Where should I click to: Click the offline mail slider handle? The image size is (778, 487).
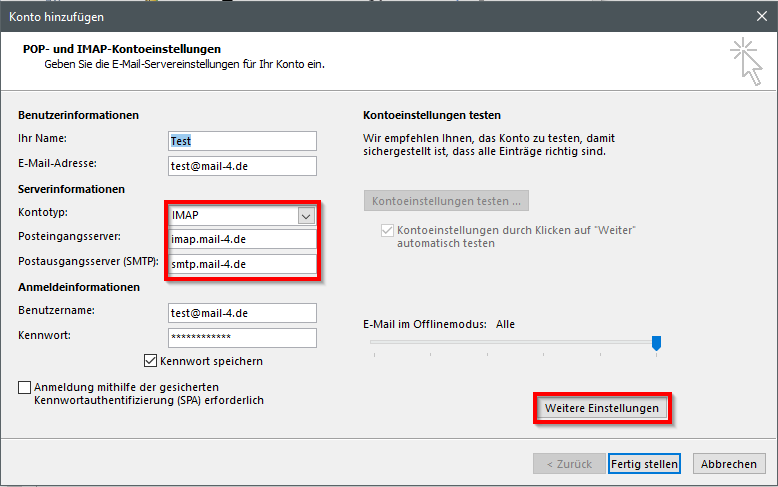656,343
